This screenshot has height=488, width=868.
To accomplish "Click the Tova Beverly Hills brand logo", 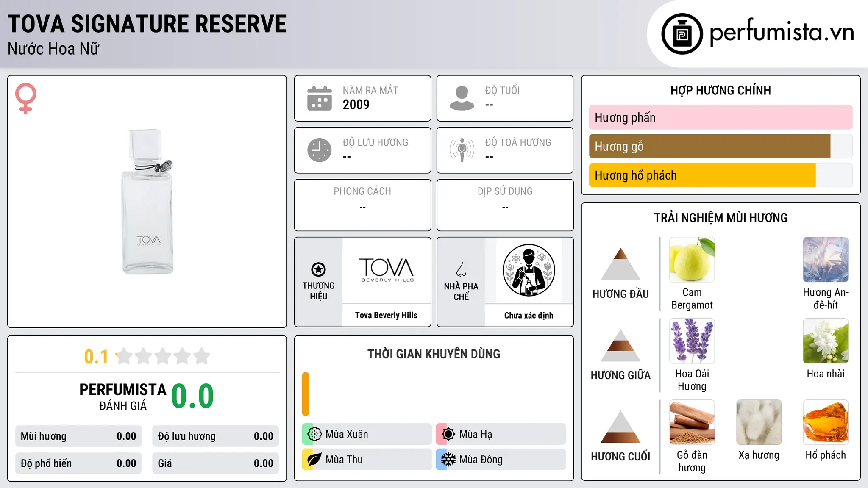I will (x=386, y=270).
